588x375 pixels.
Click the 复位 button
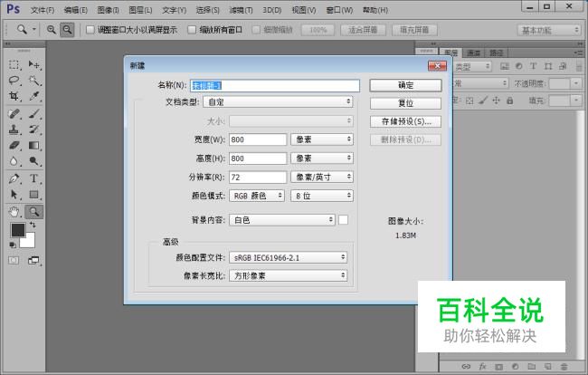(x=405, y=103)
